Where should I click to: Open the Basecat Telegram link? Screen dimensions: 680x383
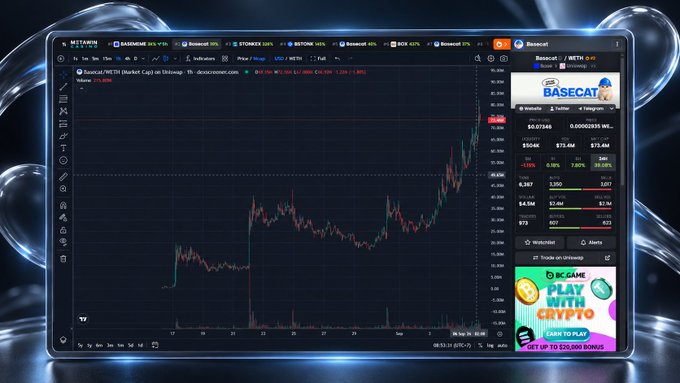tap(591, 108)
